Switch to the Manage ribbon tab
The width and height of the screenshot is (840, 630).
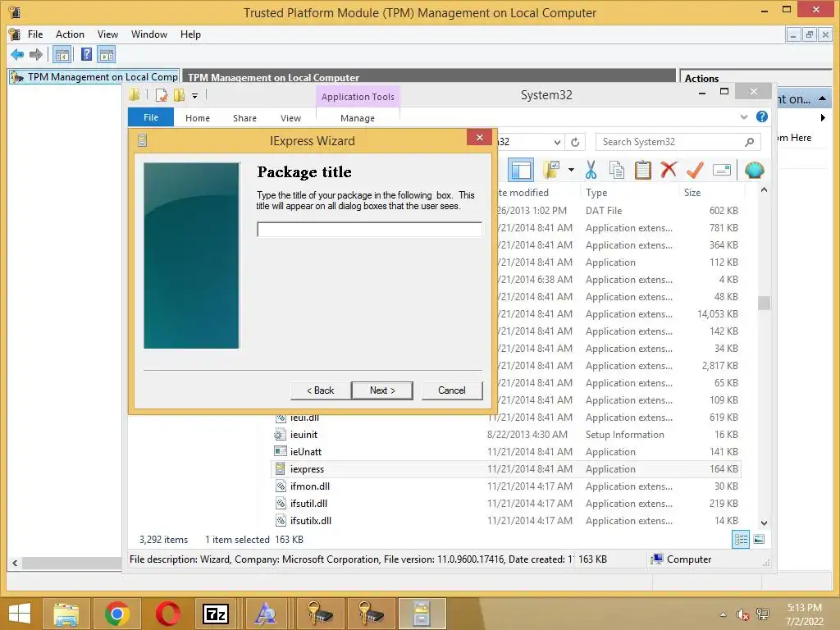pyautogui.click(x=358, y=118)
